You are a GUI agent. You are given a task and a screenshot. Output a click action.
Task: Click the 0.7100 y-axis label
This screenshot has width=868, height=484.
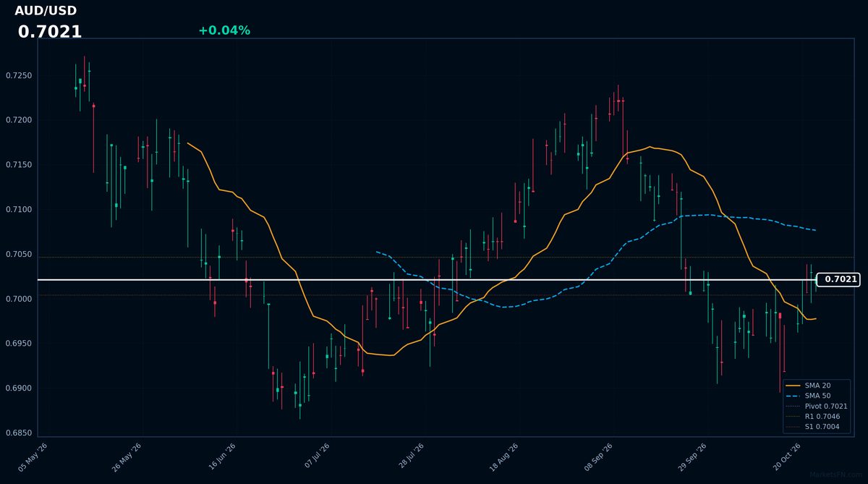pyautogui.click(x=18, y=210)
